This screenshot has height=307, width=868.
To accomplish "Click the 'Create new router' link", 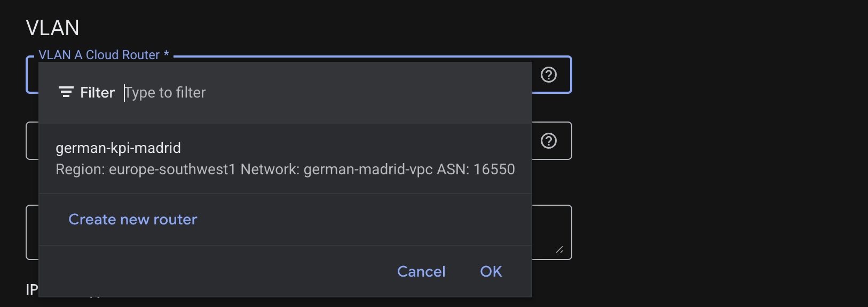I will pyautogui.click(x=133, y=220).
